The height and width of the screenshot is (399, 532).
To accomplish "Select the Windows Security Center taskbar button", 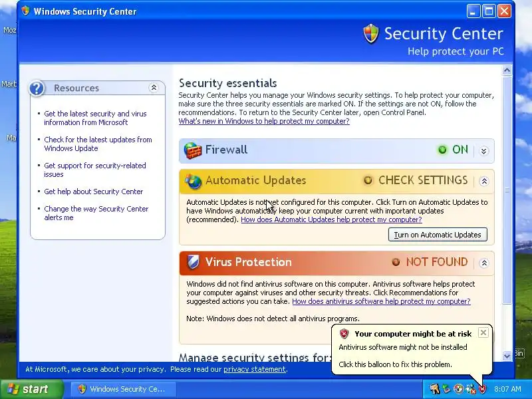I will (x=123, y=389).
